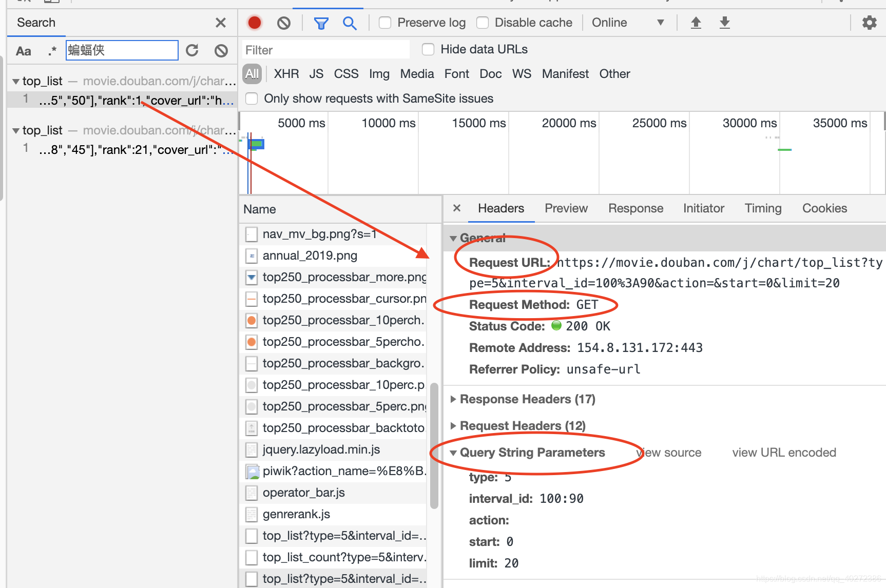Switch to the Preview tab
Screen dimensions: 886x588
(566, 208)
